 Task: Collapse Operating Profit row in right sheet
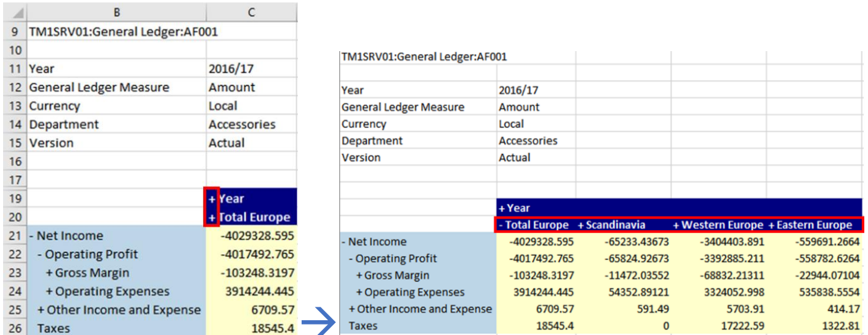pyautogui.click(x=352, y=259)
